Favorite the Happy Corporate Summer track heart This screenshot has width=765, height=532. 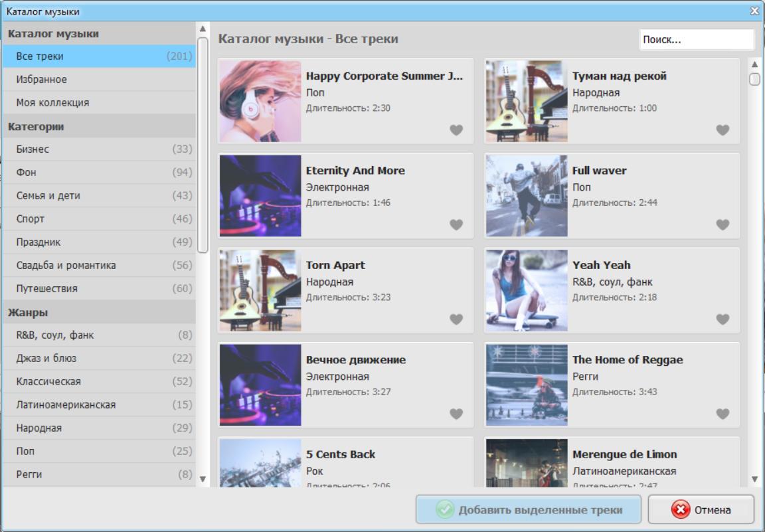[x=456, y=130]
